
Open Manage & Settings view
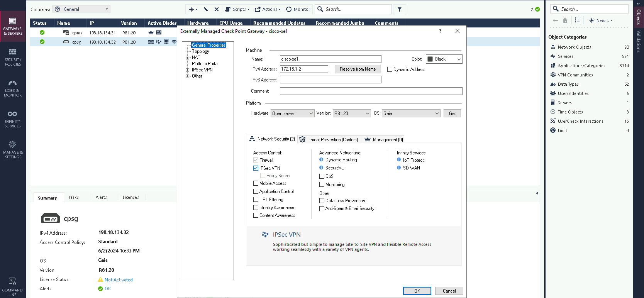click(13, 149)
